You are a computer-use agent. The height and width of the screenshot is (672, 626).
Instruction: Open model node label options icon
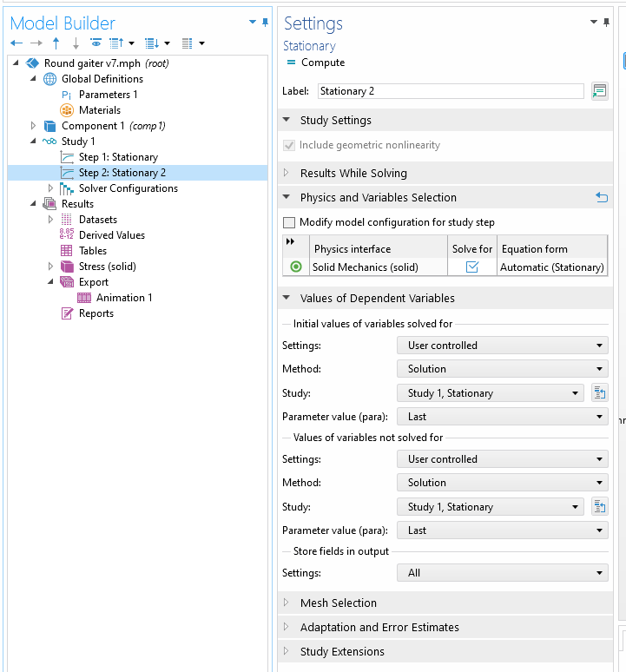tap(599, 91)
